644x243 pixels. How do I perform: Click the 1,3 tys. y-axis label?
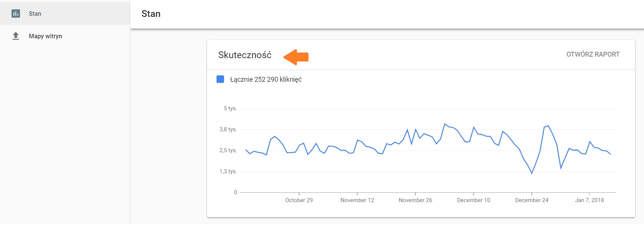coord(228,171)
